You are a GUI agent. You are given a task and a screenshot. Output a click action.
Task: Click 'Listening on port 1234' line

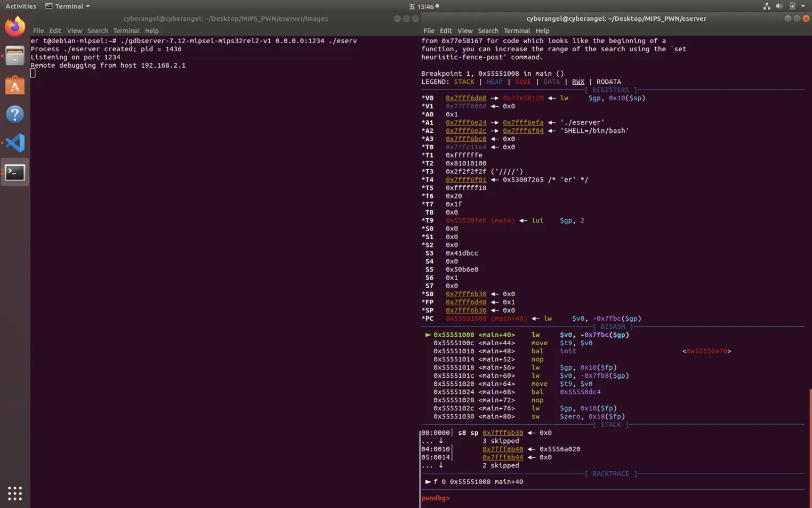75,57
